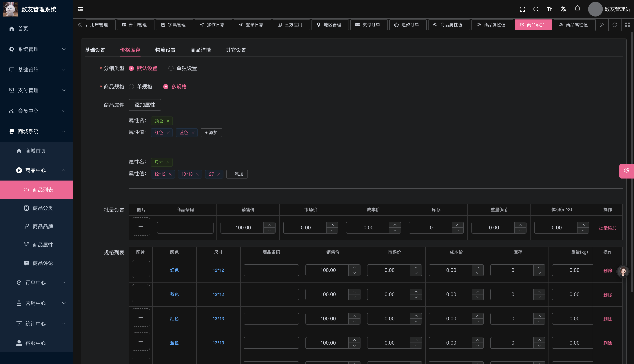
Task: Open the language translation icon
Action: 563,9
